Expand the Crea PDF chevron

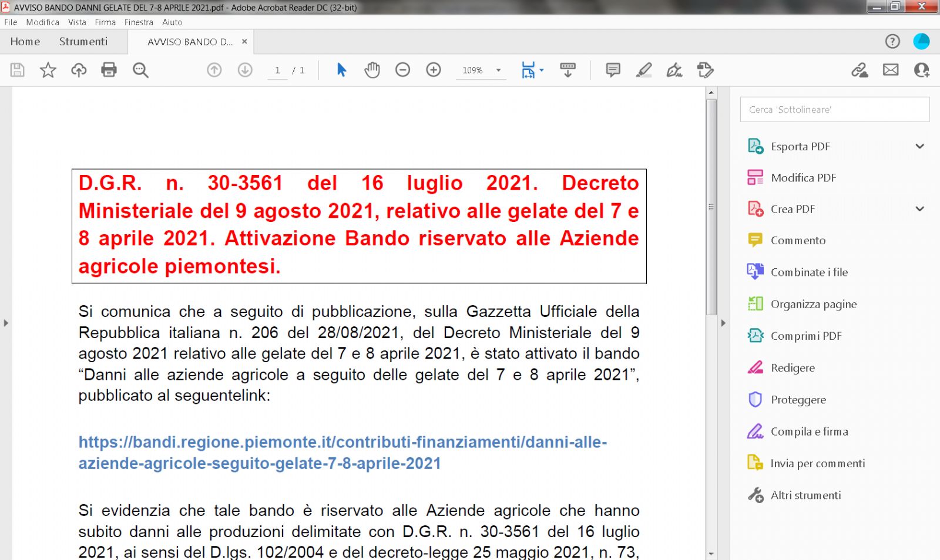pyautogui.click(x=920, y=208)
